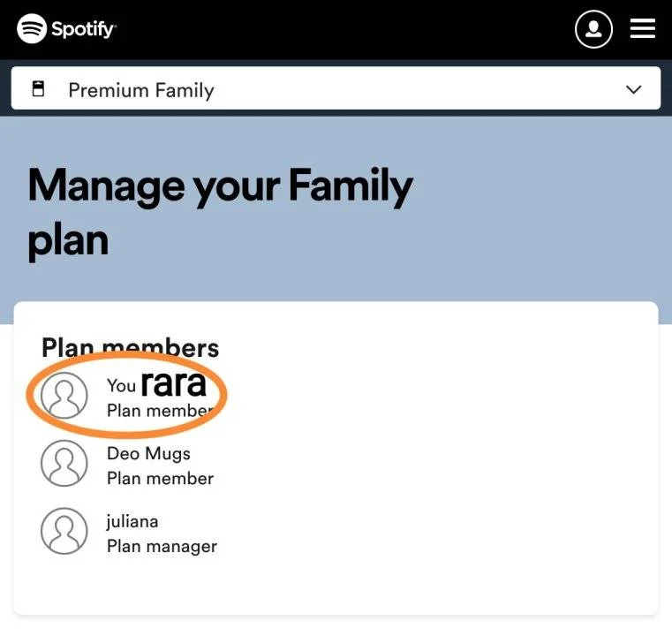Click the Premium Family label text
Screen dimensions: 672x636
(x=141, y=90)
